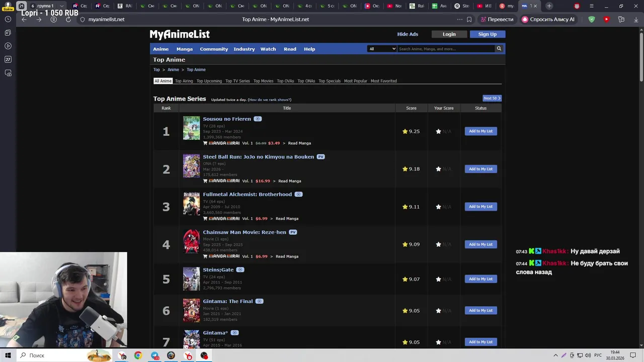This screenshot has height=362, width=644.
Task: Select the All Anime tab
Action: point(163,81)
